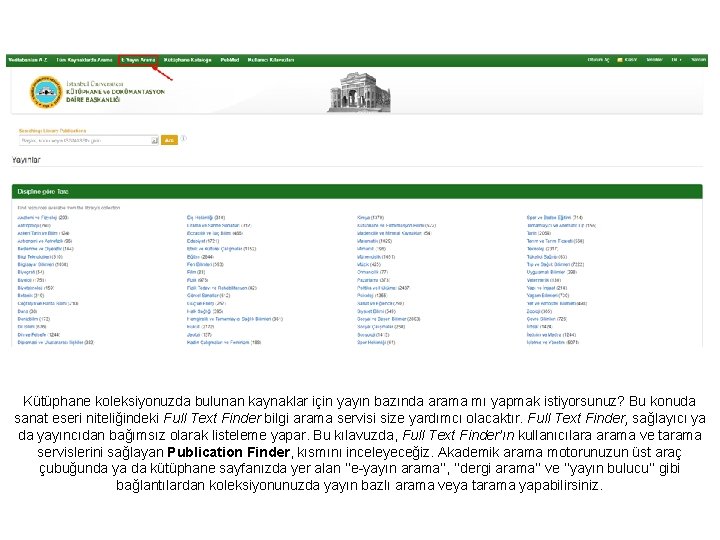720x540 pixels.
Task: Open Yardım help link
Action: coord(698,60)
